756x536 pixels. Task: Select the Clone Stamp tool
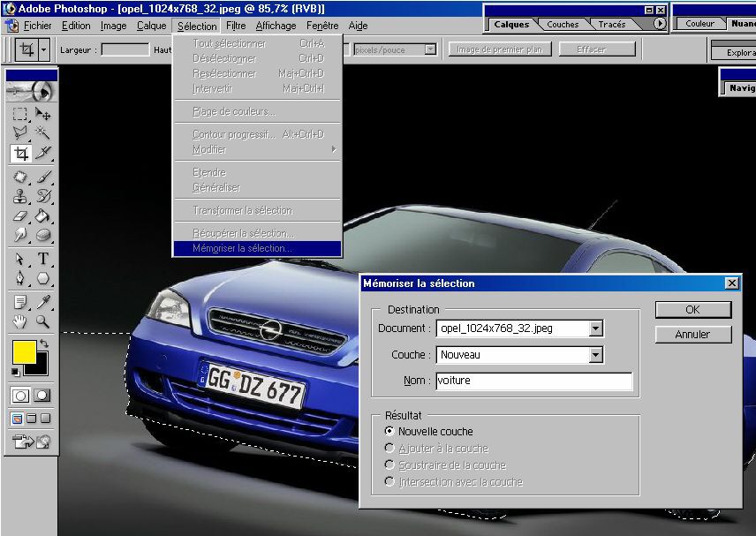coord(20,196)
